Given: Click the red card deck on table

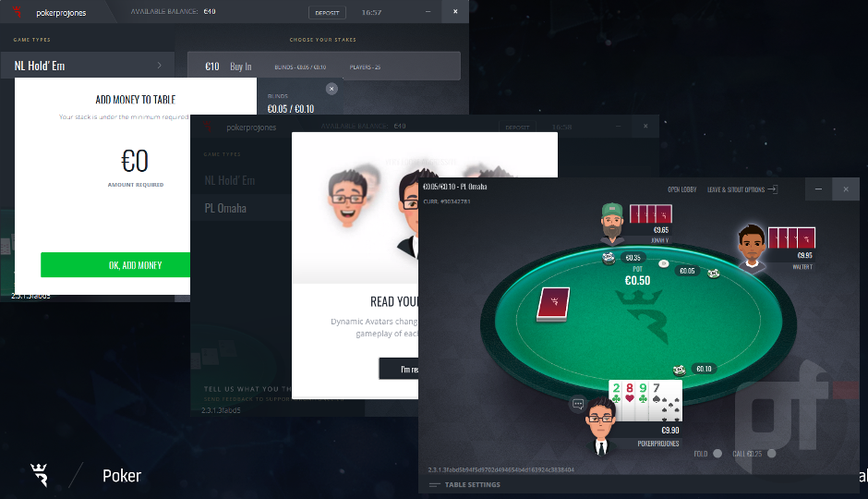Looking at the screenshot, I should click(553, 304).
